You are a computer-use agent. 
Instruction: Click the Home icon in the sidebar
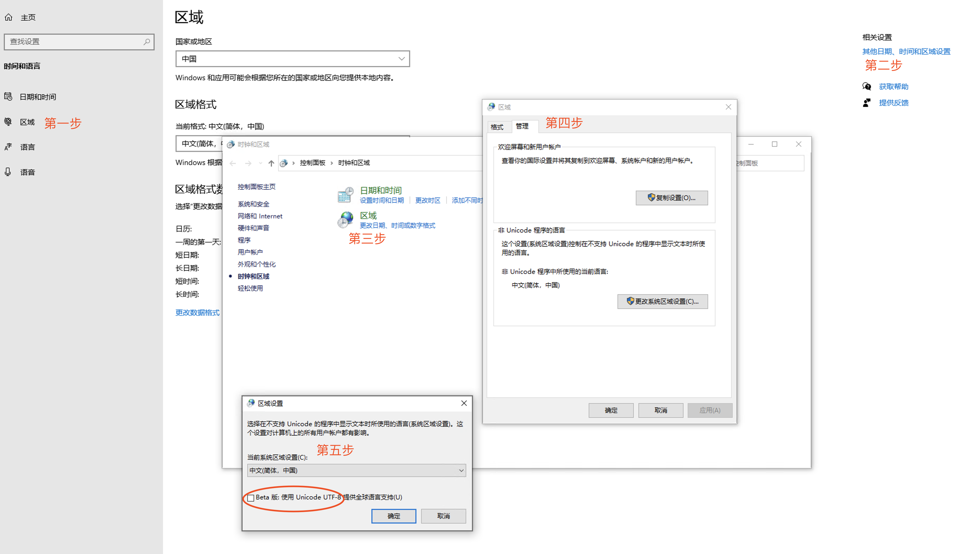click(x=8, y=17)
